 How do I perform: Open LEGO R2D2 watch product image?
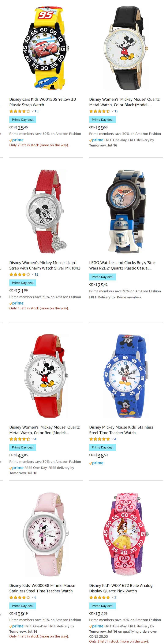point(126,212)
